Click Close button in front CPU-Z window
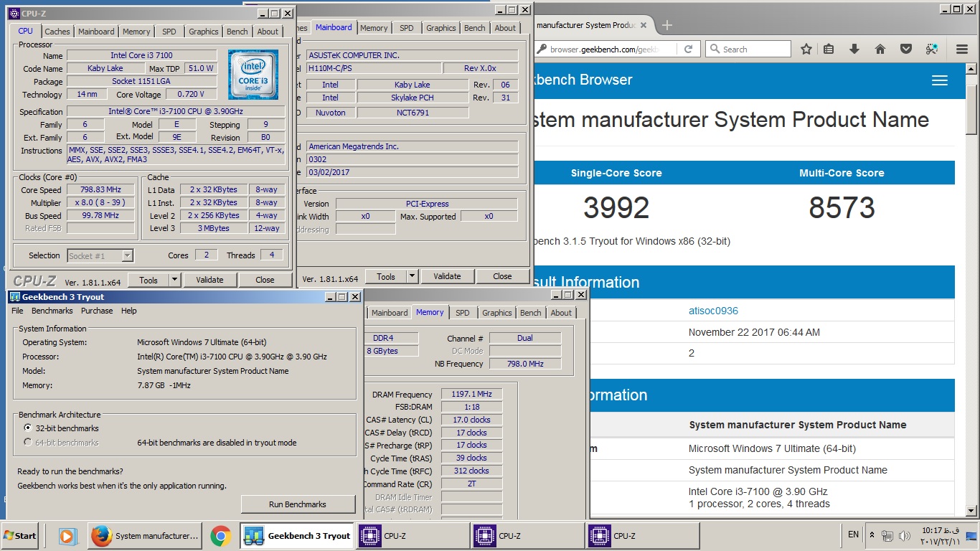This screenshot has height=551, width=980. 265,280
